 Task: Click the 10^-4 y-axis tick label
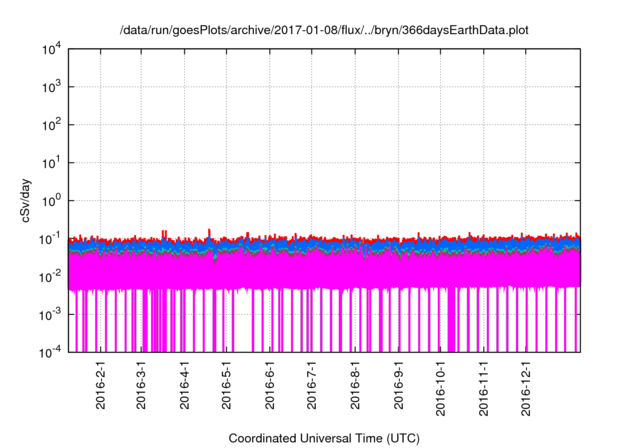click(51, 352)
